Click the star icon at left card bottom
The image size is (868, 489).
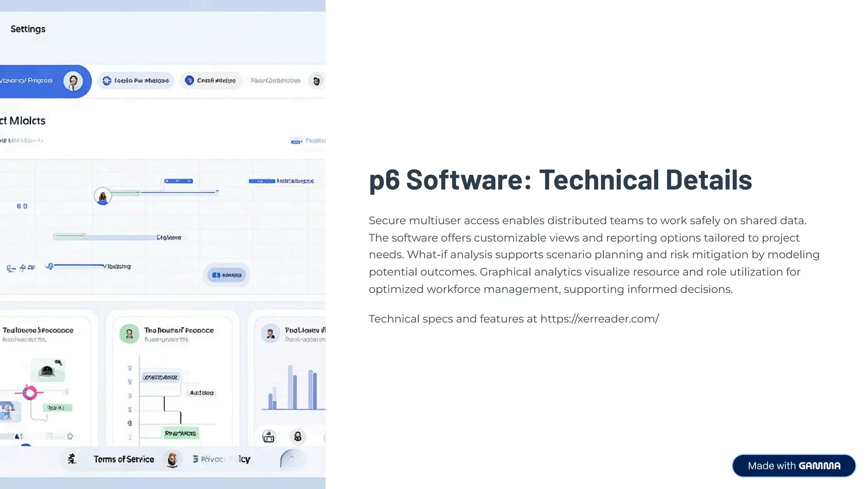(x=70, y=436)
